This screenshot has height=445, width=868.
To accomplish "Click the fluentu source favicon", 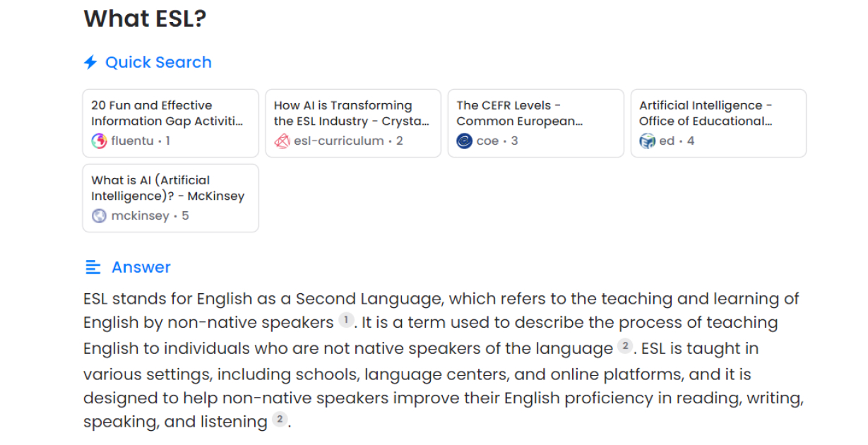I will coord(100,141).
